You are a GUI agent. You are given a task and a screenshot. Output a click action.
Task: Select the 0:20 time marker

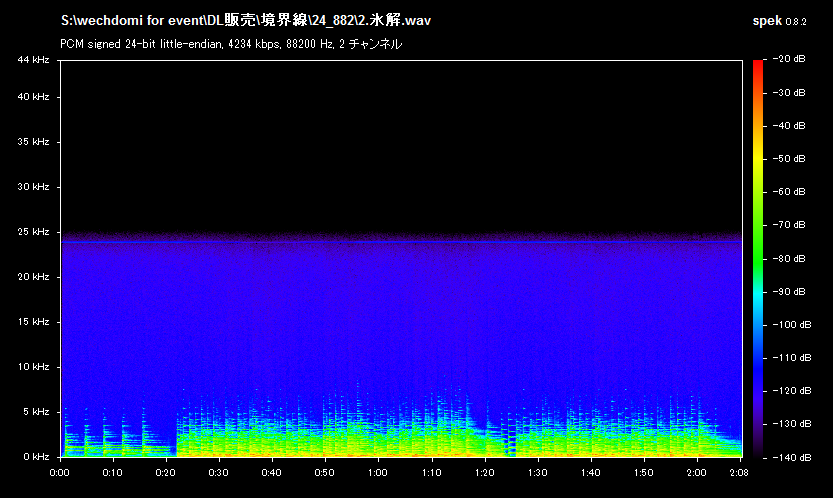165,473
